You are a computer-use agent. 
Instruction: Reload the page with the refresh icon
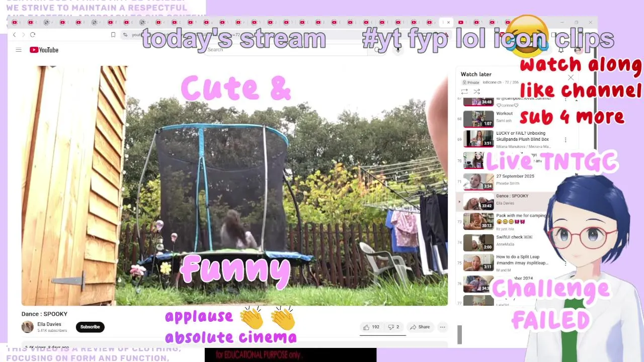33,35
